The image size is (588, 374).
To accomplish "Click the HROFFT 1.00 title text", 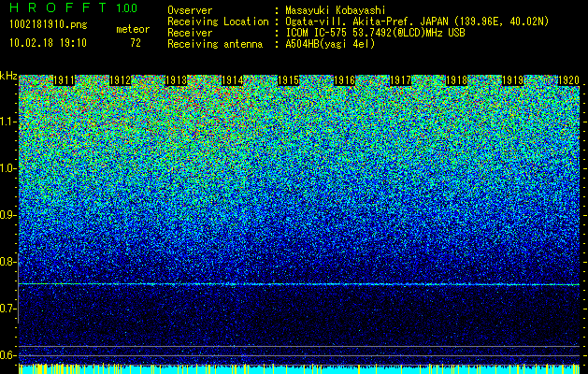I will 74,7.
